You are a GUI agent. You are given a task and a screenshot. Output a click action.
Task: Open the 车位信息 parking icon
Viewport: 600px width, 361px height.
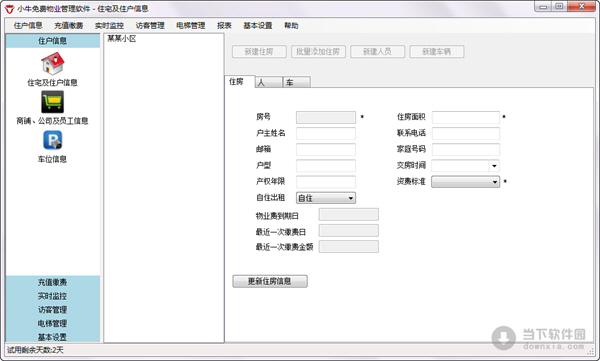pyautogui.click(x=52, y=140)
